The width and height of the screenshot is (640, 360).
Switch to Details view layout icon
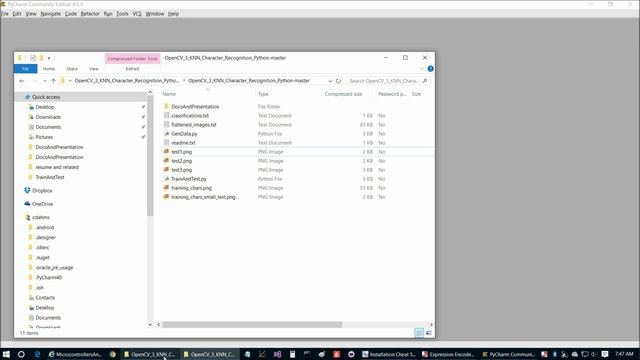419,333
